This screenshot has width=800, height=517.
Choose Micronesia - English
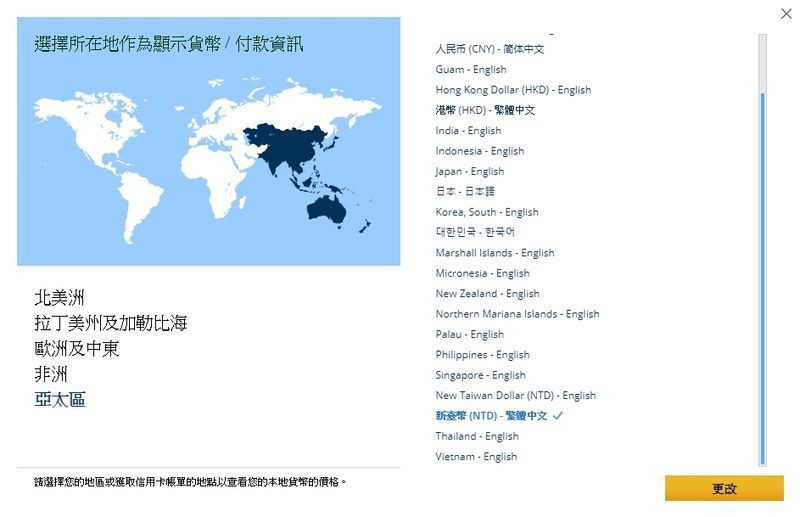point(483,273)
